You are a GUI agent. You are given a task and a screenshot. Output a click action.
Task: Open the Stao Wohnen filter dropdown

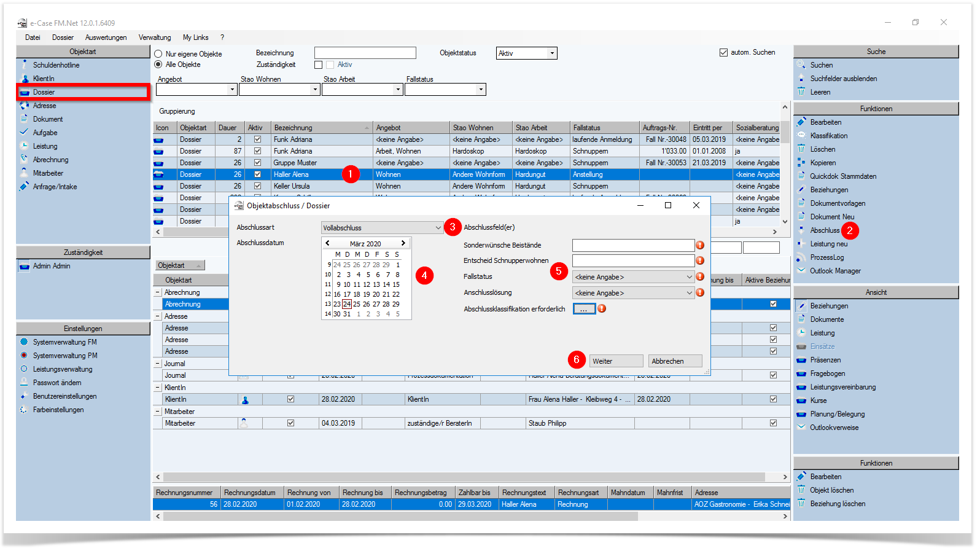[x=315, y=90]
